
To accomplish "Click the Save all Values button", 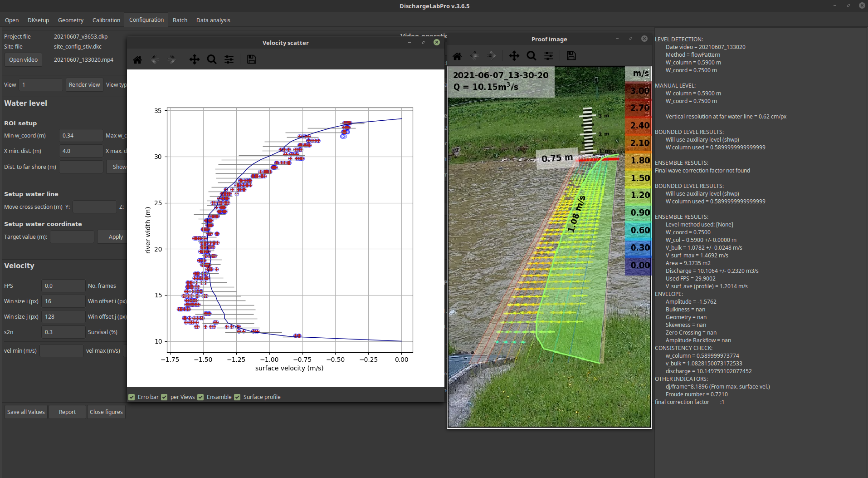I will [26, 412].
